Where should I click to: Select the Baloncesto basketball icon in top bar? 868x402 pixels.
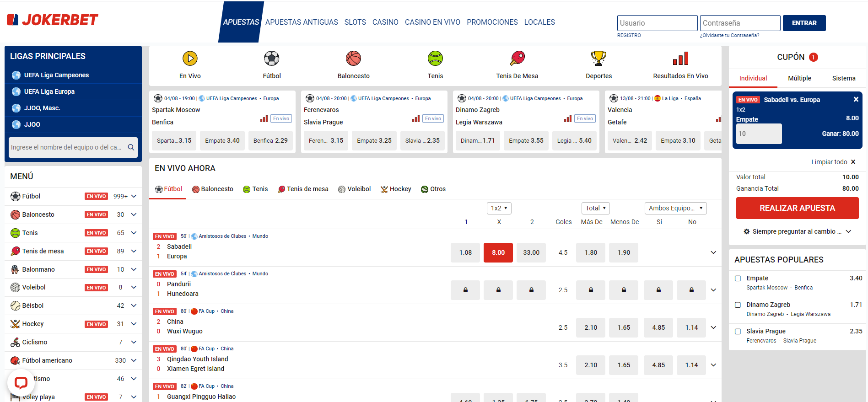point(354,59)
